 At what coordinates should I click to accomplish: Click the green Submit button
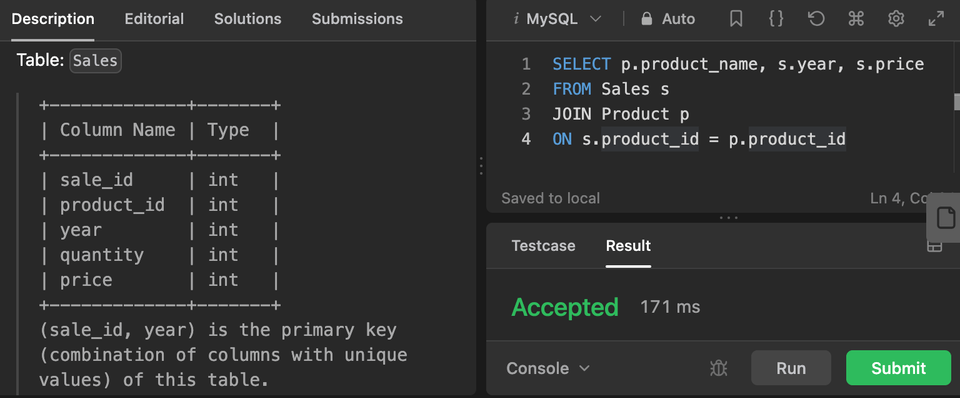click(x=898, y=368)
